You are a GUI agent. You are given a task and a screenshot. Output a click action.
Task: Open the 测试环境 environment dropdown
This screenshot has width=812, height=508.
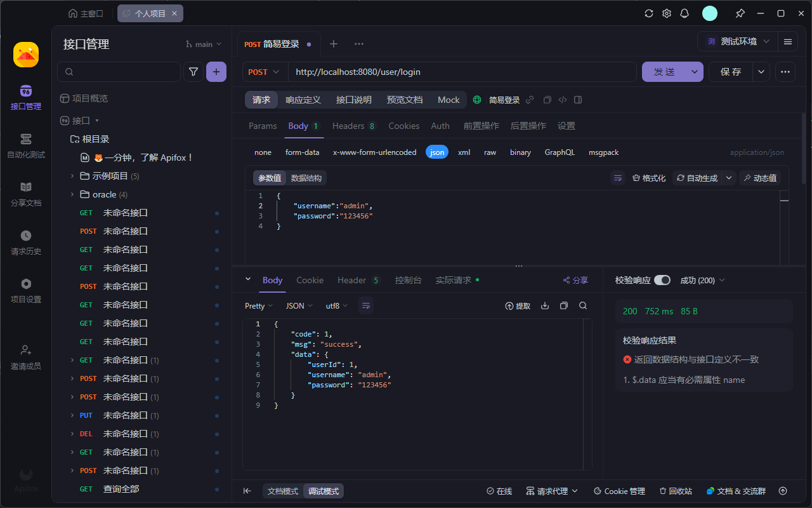[737, 41]
